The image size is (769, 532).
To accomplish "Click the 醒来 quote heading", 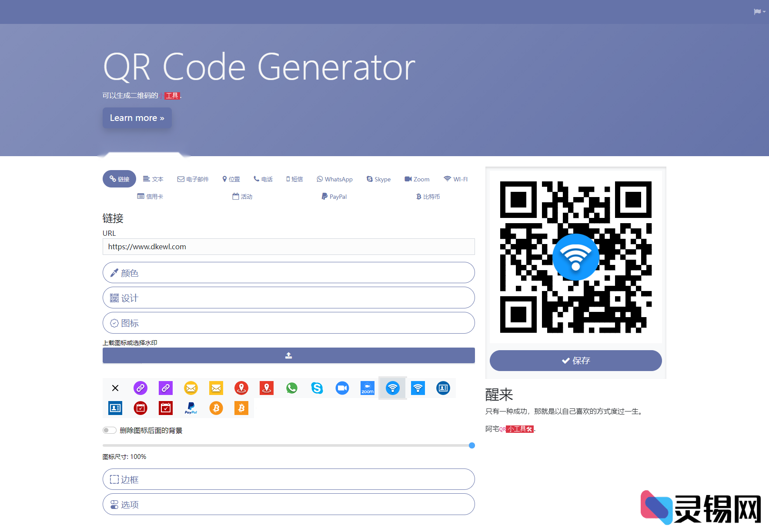I will (499, 395).
